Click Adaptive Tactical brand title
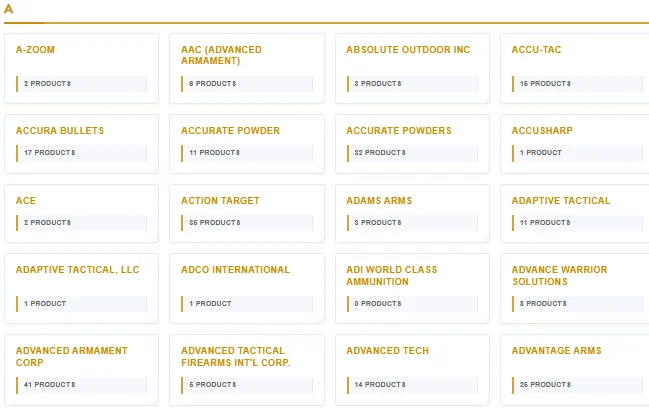649x408 pixels. 561,201
